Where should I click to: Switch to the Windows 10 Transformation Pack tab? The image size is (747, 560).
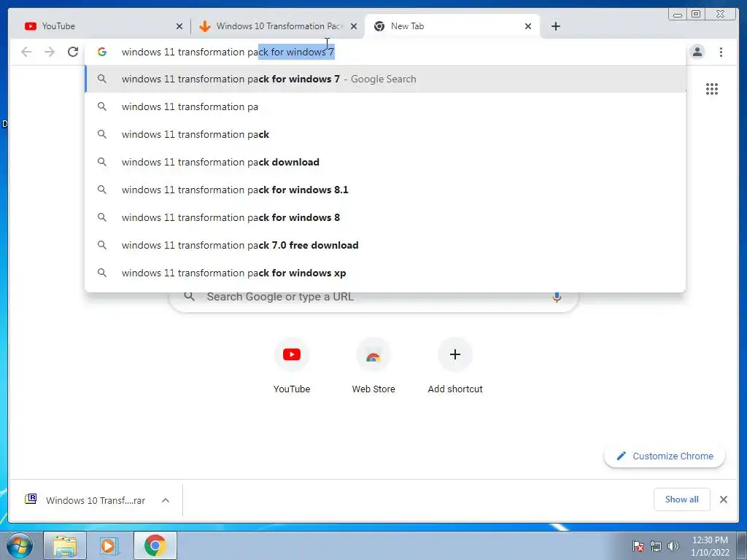click(x=279, y=26)
